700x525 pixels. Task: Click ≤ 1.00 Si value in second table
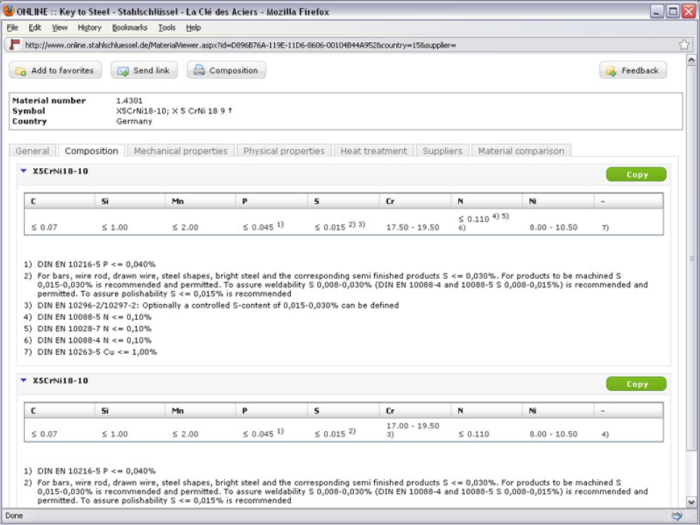115,434
